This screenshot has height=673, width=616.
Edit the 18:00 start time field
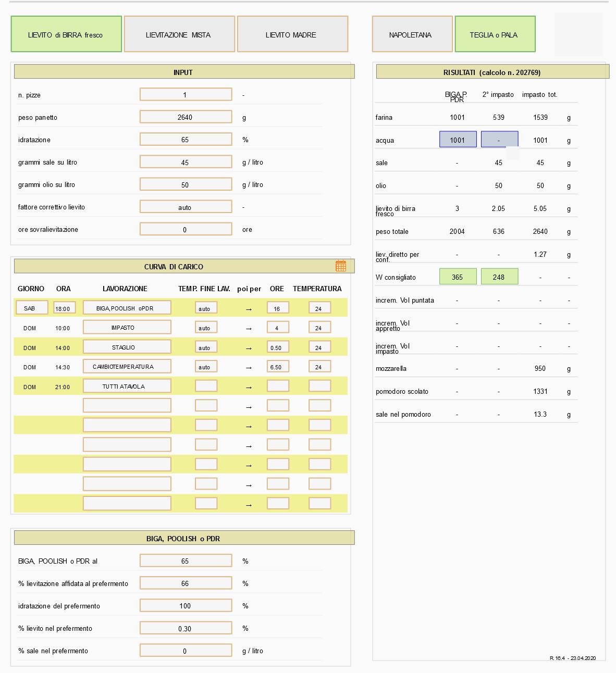64,308
